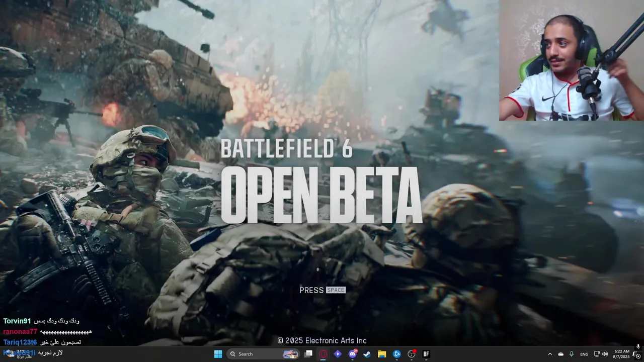Image resolution: width=644 pixels, height=362 pixels.
Task: Click the microphone tray icon
Action: point(572,354)
